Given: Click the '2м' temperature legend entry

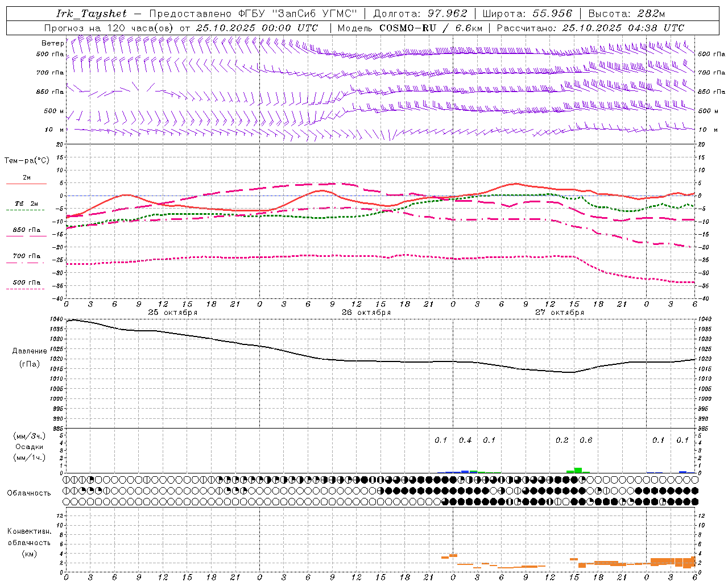Looking at the screenshot, I should 27,178.
